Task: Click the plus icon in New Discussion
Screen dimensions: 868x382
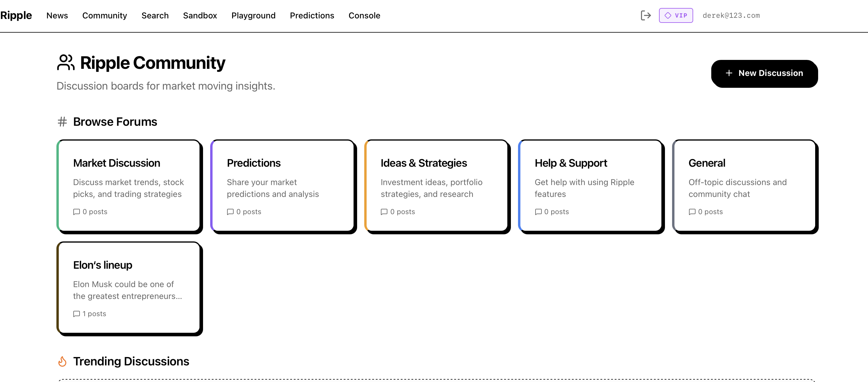Action: coord(729,73)
